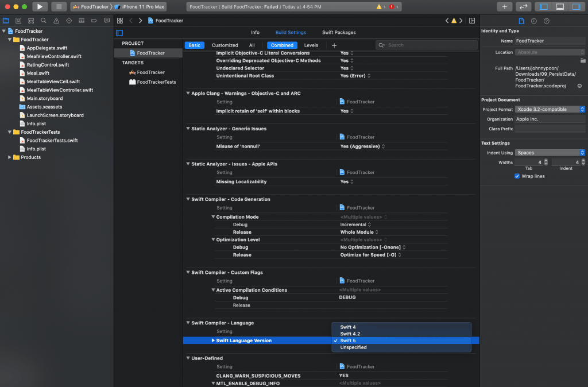Screen dimensions: 588x387
Task: Open the Test navigator
Action: [x=69, y=21]
